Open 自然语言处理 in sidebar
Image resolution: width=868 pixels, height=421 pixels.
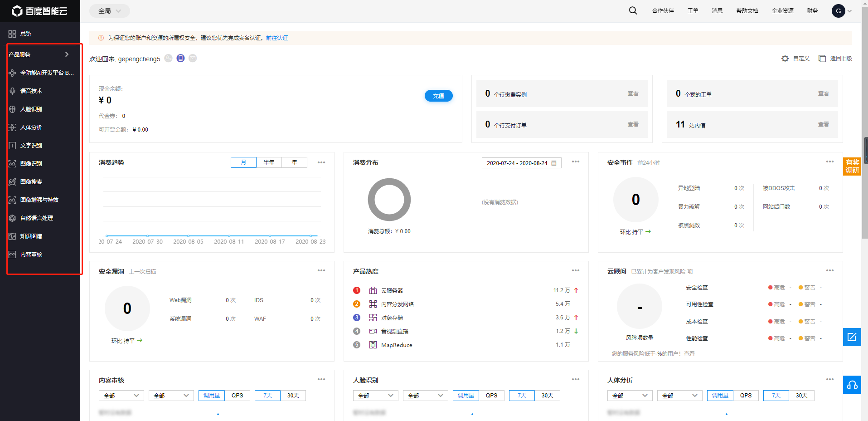tap(31, 218)
